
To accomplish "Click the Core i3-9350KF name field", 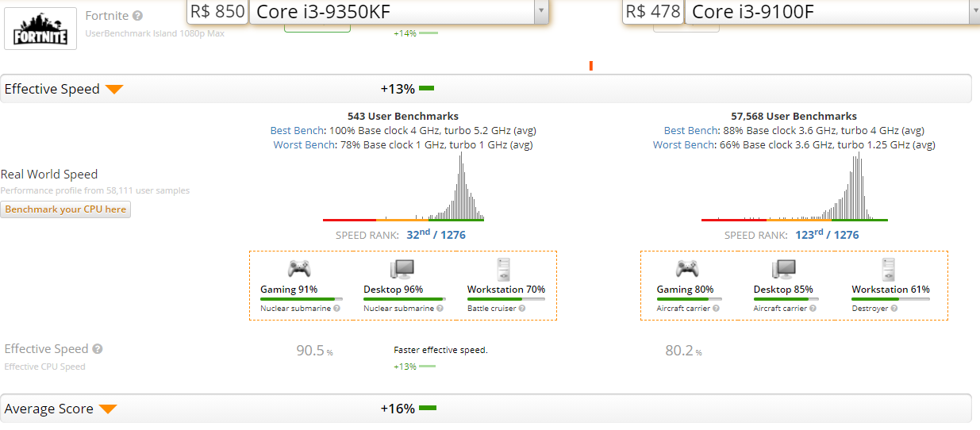I will click(x=391, y=11).
